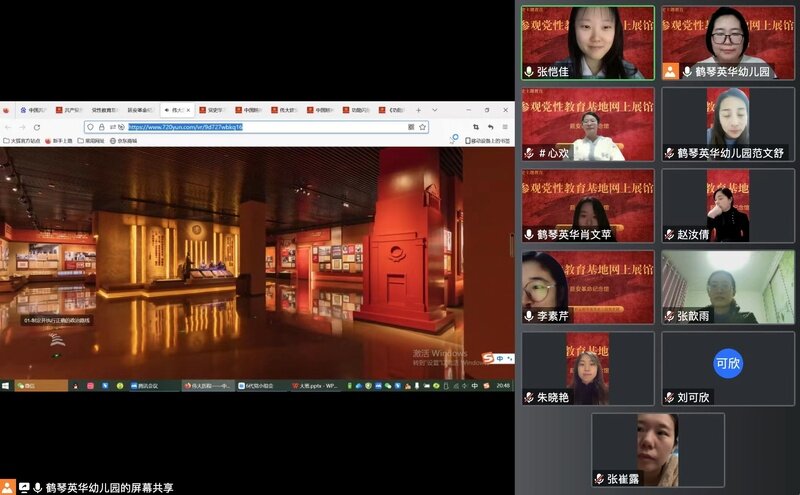Reload the 720yun page

[x=37, y=127]
